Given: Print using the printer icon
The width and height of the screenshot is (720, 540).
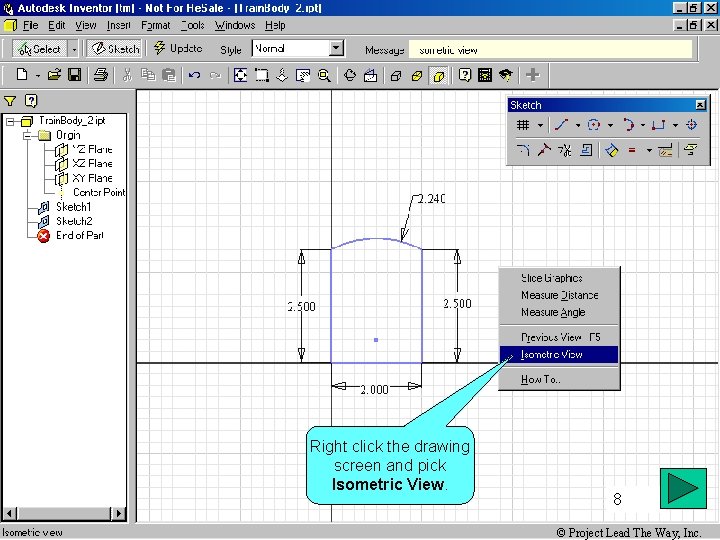Looking at the screenshot, I should pos(101,74).
